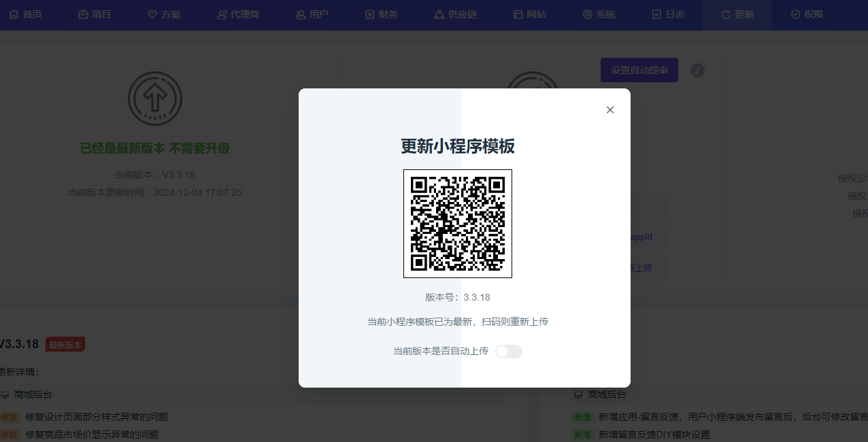Click the users icon beside 用户
Viewport: 868px width, 442px height.
300,14
